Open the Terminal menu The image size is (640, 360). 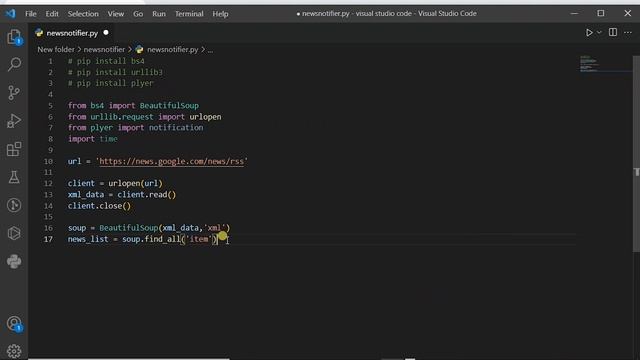click(x=189, y=14)
